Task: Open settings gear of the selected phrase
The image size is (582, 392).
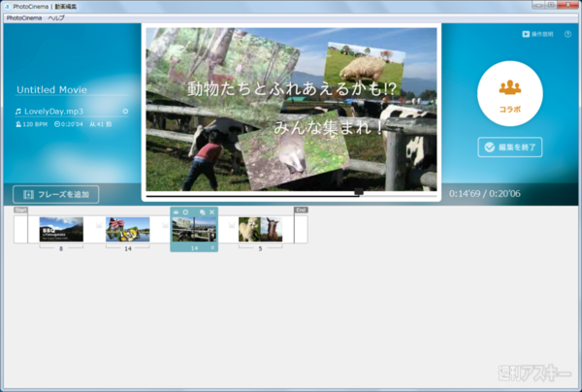Action: coord(185,212)
